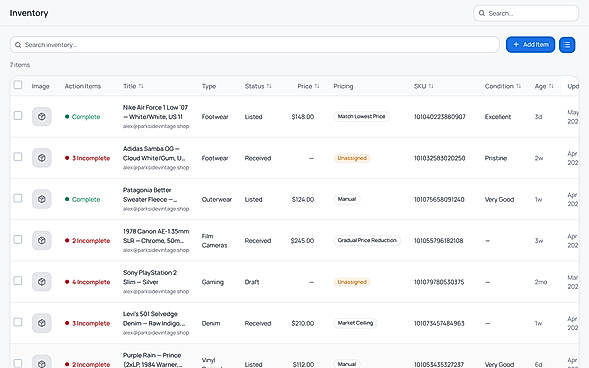Screen dimensions: 589x368
Task: Click the Draft status cell
Action: pos(252,282)
